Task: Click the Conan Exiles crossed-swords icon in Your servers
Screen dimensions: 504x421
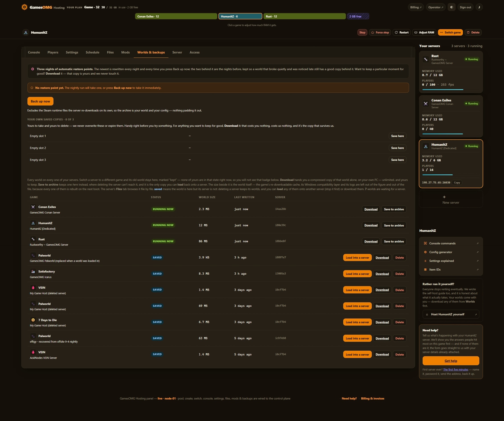Action: click(425, 104)
